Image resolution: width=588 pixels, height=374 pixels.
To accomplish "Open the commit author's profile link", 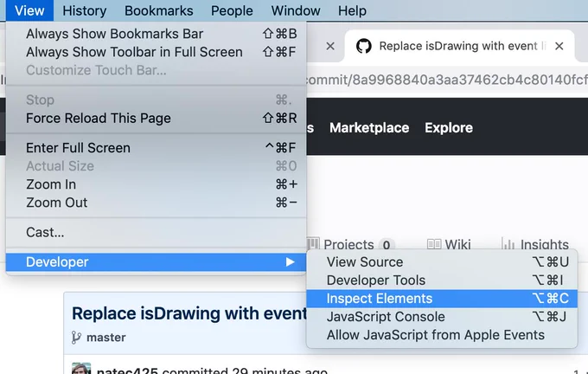I will tap(127, 370).
